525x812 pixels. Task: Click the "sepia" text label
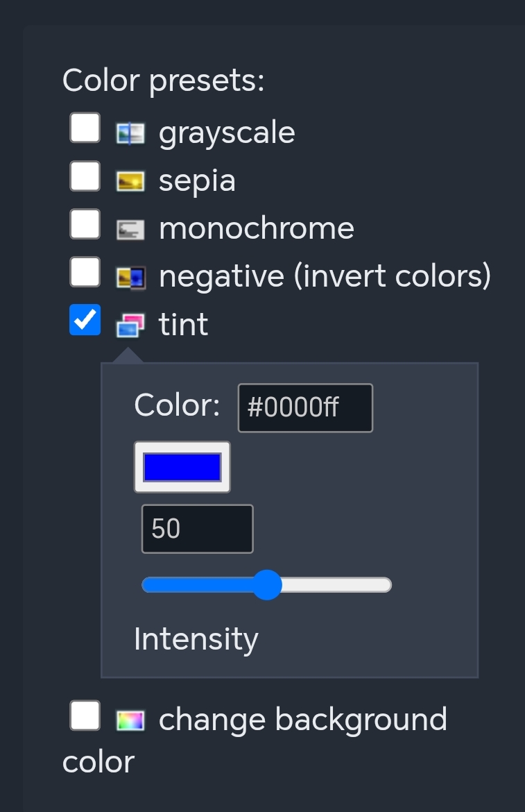pos(197,181)
